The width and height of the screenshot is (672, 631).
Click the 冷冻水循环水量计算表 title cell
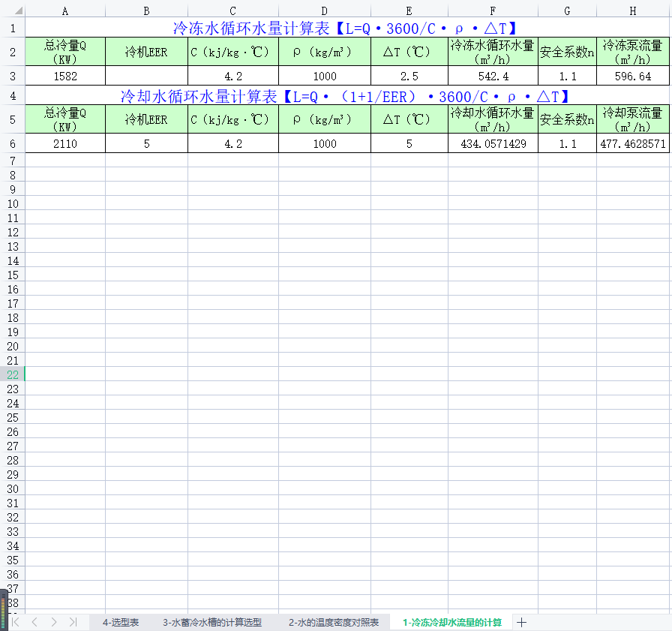click(x=345, y=29)
